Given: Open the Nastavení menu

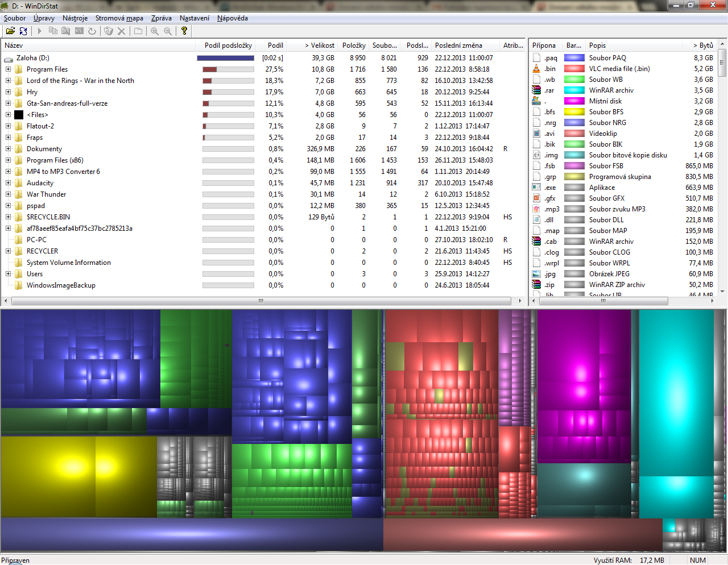Looking at the screenshot, I should coord(195,18).
